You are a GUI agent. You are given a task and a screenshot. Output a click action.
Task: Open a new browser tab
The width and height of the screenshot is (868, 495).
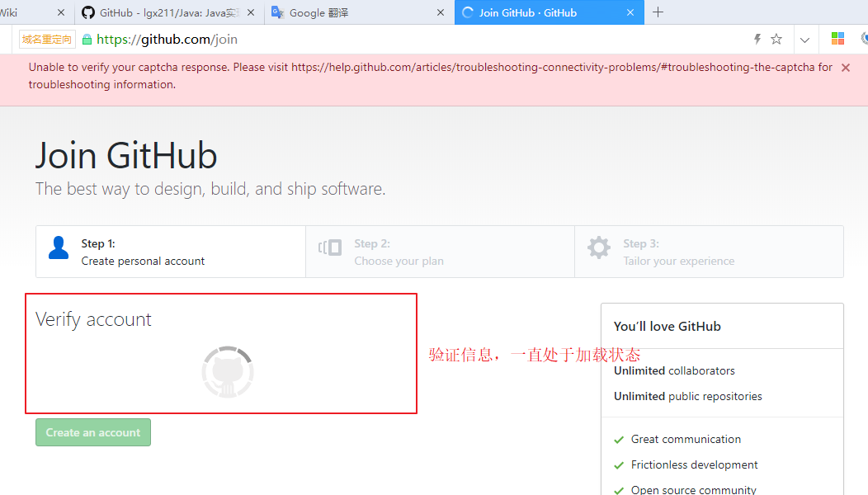pos(658,12)
